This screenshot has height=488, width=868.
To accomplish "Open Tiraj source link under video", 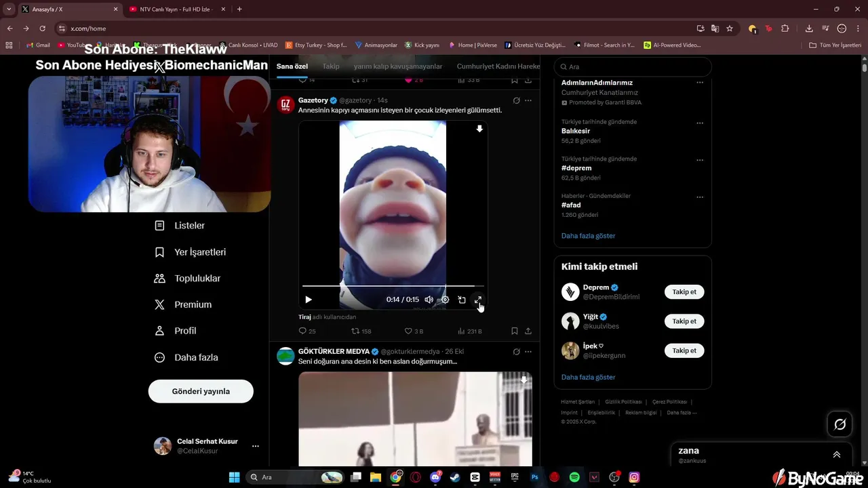I will click(304, 317).
